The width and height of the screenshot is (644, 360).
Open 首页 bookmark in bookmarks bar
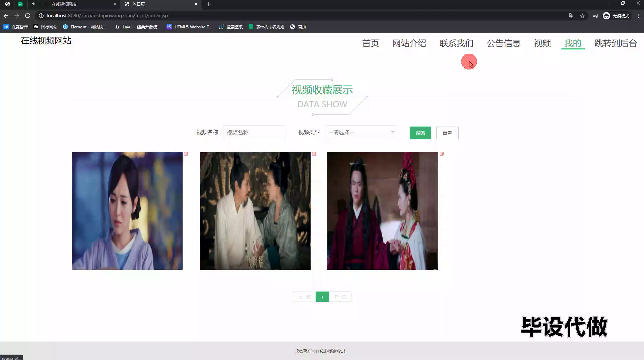[298, 27]
